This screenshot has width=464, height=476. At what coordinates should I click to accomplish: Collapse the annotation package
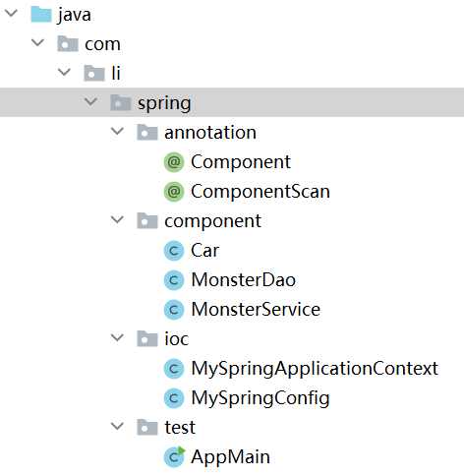117,131
